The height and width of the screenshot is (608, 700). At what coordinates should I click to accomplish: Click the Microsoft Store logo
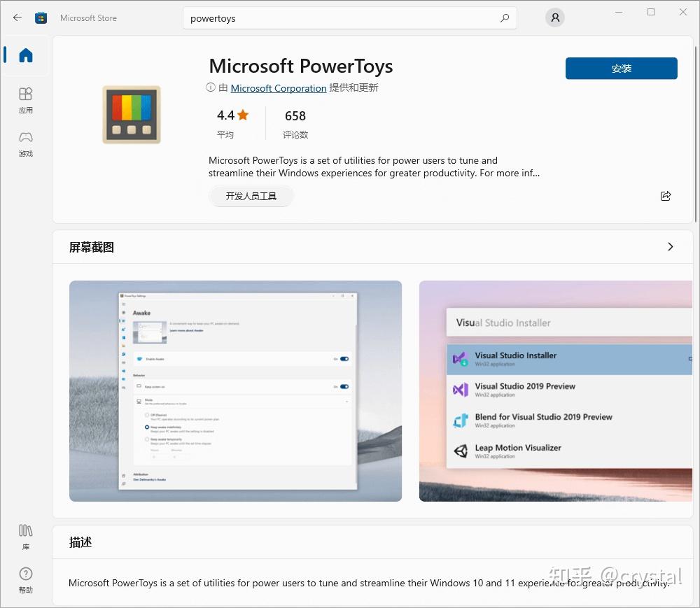point(41,17)
